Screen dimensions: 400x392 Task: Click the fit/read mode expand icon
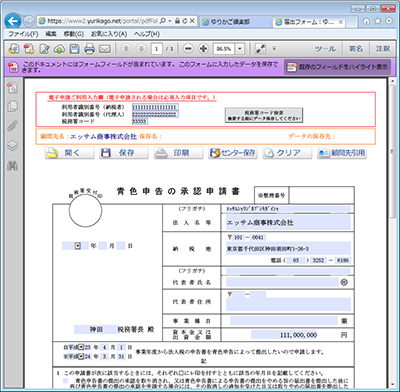coord(261,49)
